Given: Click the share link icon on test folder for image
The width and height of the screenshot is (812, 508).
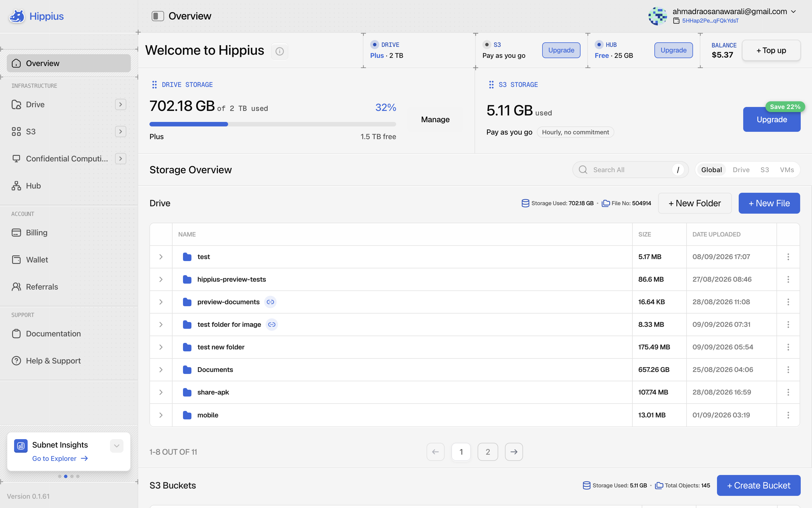Looking at the screenshot, I should (x=272, y=325).
